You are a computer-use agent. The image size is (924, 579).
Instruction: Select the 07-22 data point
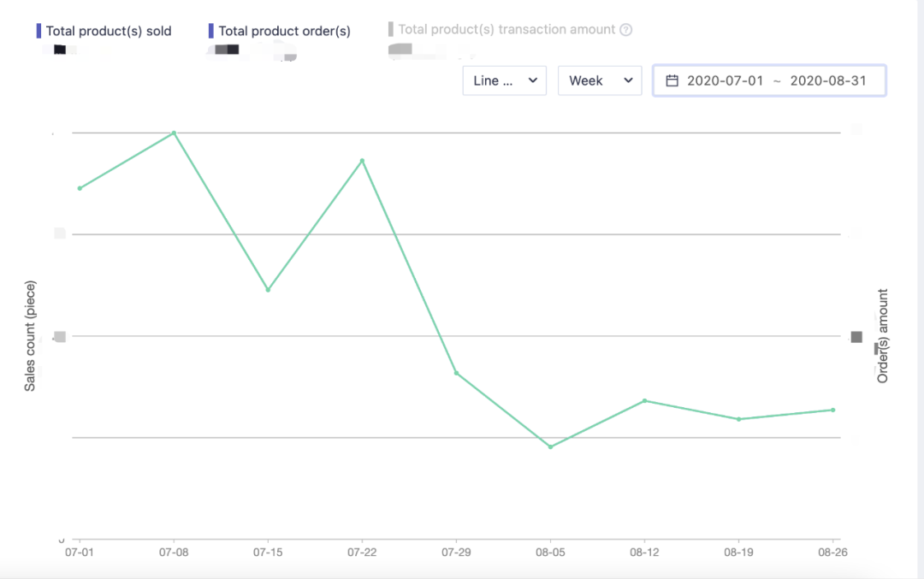(x=362, y=161)
